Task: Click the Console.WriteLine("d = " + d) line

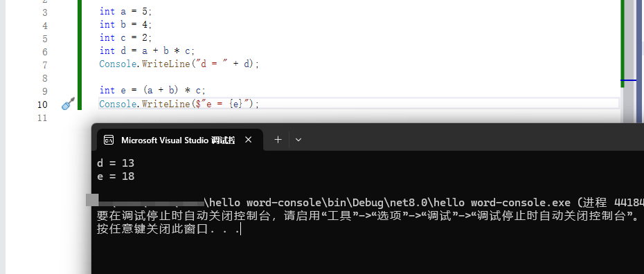Action: click(179, 64)
